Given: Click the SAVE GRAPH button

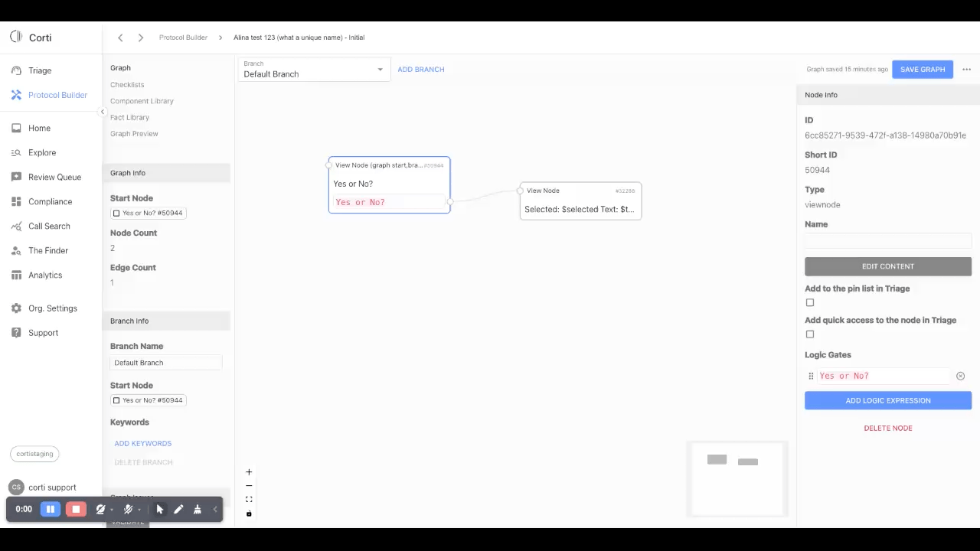Looking at the screenshot, I should point(922,70).
